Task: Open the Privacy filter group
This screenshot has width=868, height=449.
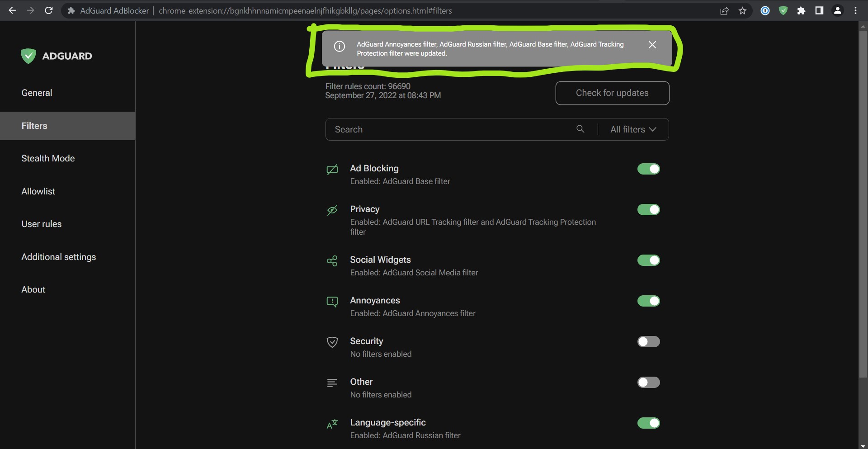Action: click(x=365, y=209)
